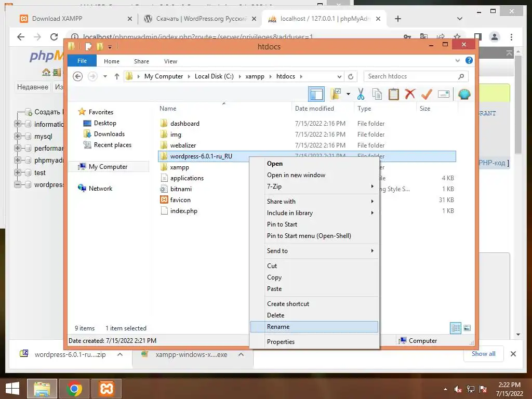Click the red X Delete toolbar icon
Viewport: 532px width, 399px height.
click(410, 94)
